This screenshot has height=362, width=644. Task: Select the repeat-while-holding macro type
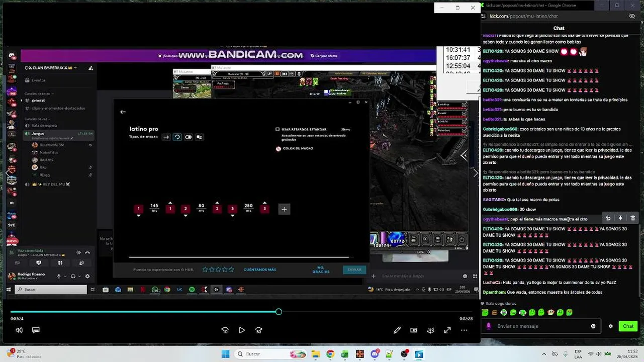[177, 137]
